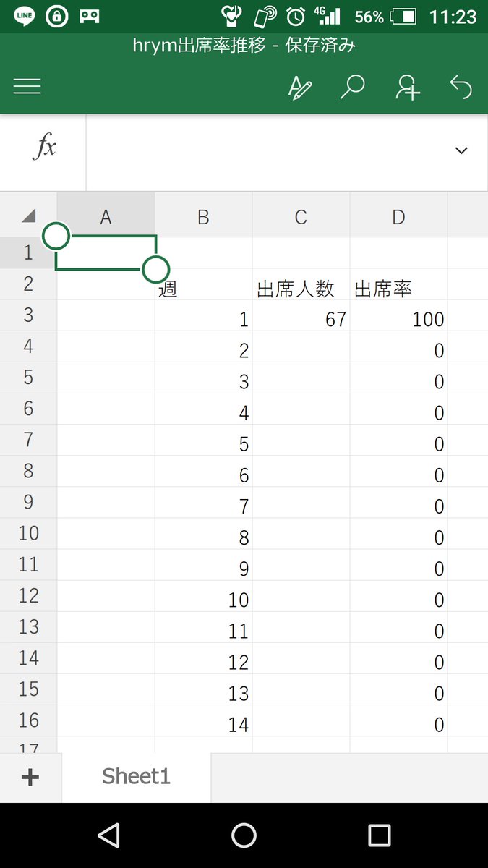This screenshot has width=488, height=868.
Task: Tap LINE notification icon in status bar
Action: [24, 16]
